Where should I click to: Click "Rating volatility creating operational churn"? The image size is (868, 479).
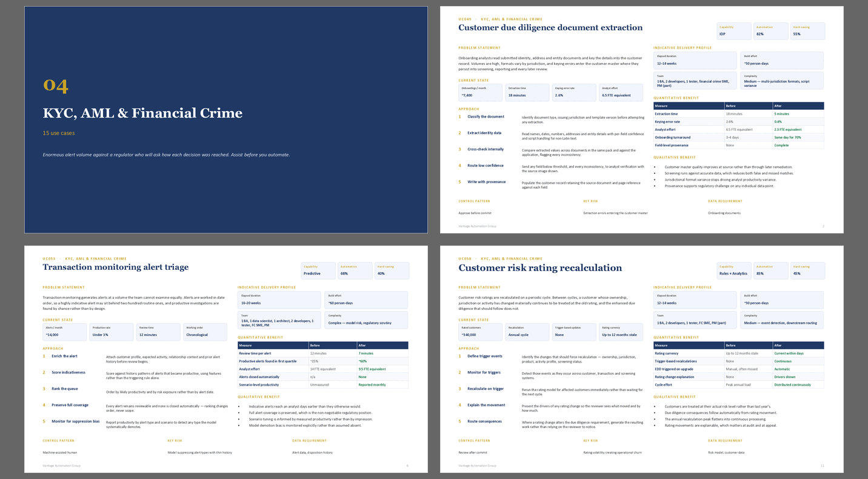(613, 452)
